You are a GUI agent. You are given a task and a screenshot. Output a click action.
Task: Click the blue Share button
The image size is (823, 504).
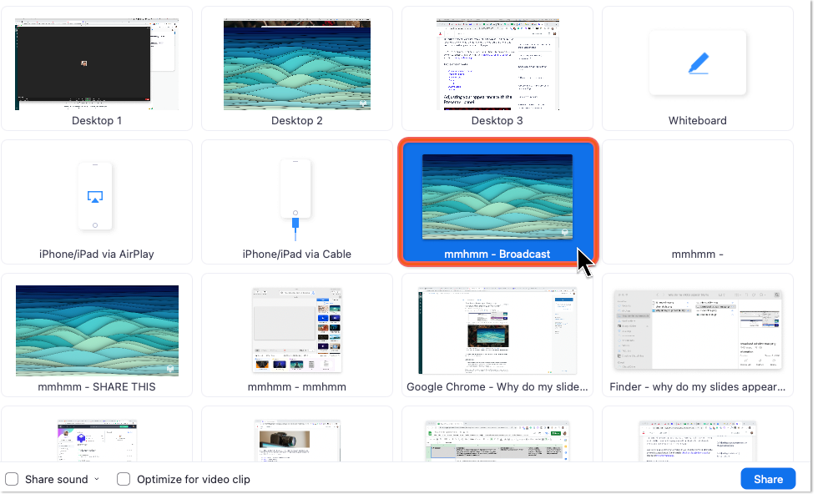(x=768, y=479)
